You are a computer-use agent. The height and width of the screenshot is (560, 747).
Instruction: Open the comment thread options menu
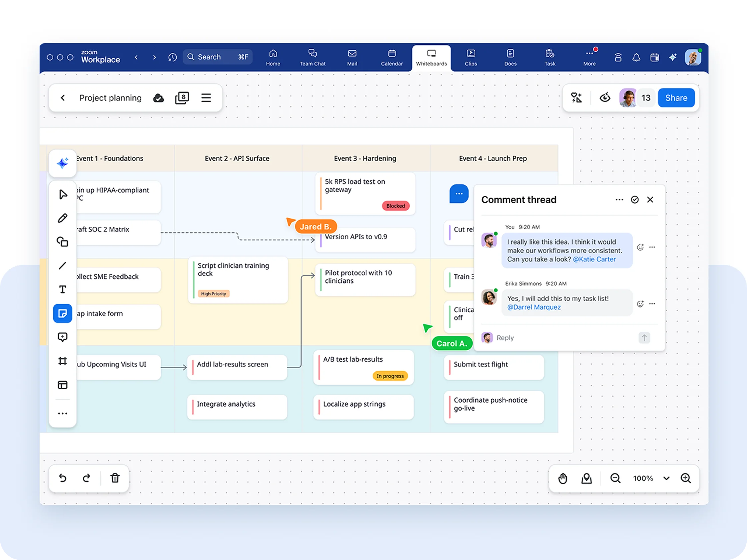click(619, 199)
